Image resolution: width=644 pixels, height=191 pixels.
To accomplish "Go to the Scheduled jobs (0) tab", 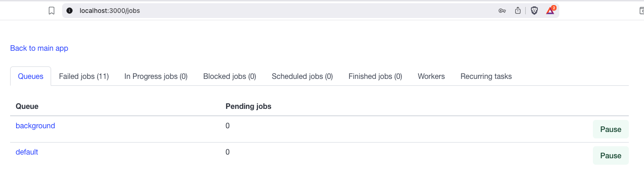I will pos(302,76).
